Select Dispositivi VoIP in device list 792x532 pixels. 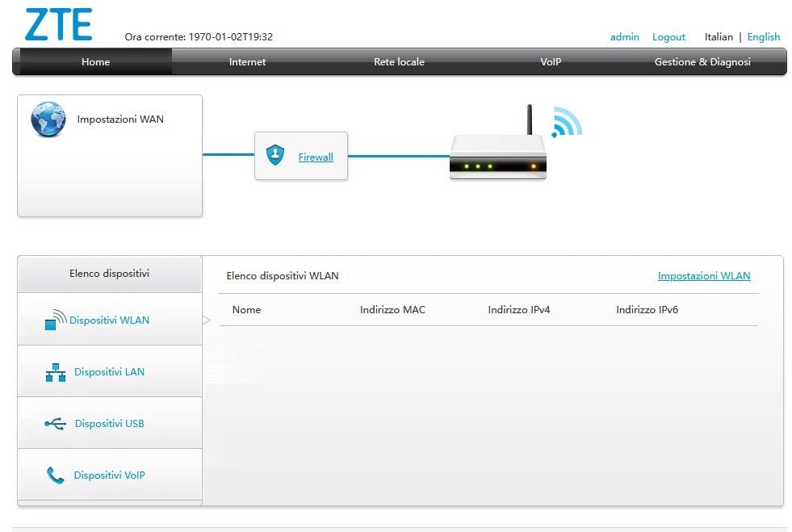[x=110, y=475]
